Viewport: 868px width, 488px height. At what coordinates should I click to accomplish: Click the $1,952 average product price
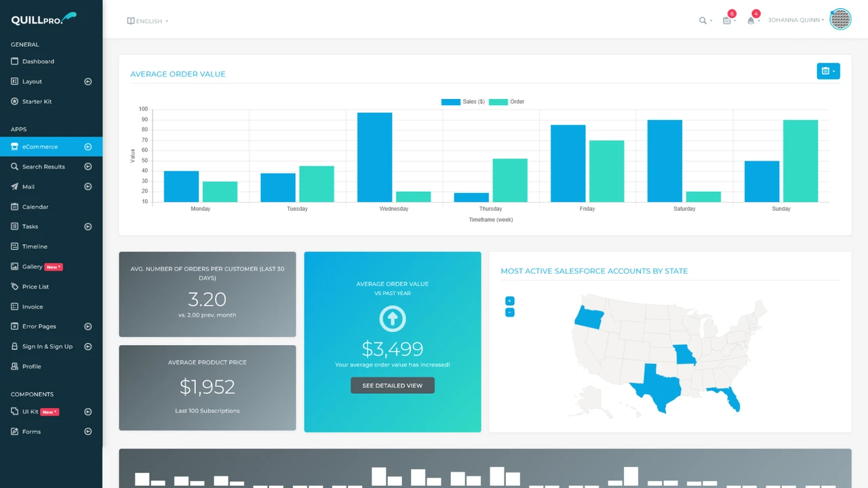(x=208, y=387)
